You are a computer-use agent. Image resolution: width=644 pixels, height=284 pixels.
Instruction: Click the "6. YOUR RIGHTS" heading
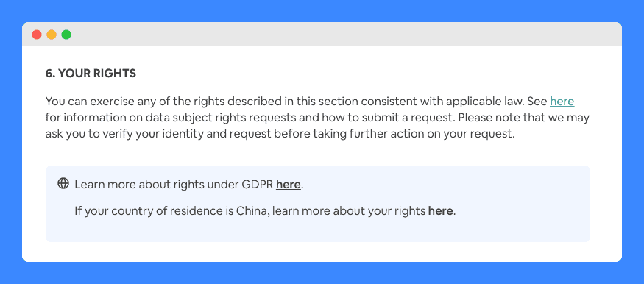pos(91,74)
